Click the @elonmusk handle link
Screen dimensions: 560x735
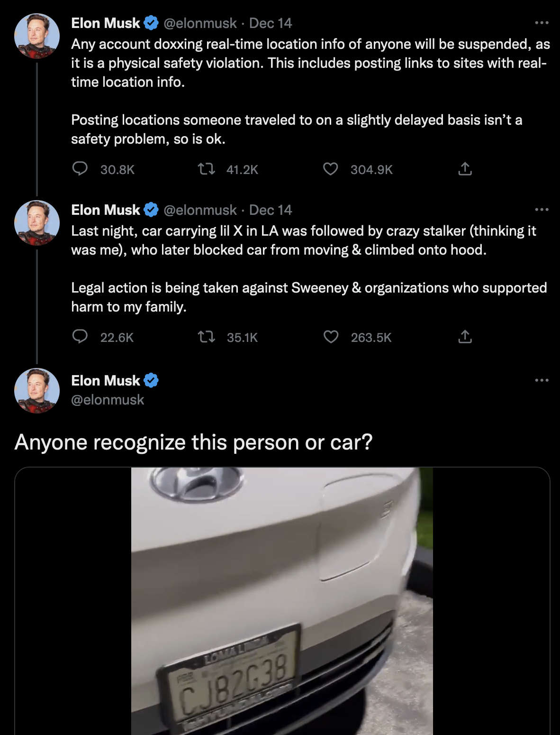pyautogui.click(x=199, y=23)
